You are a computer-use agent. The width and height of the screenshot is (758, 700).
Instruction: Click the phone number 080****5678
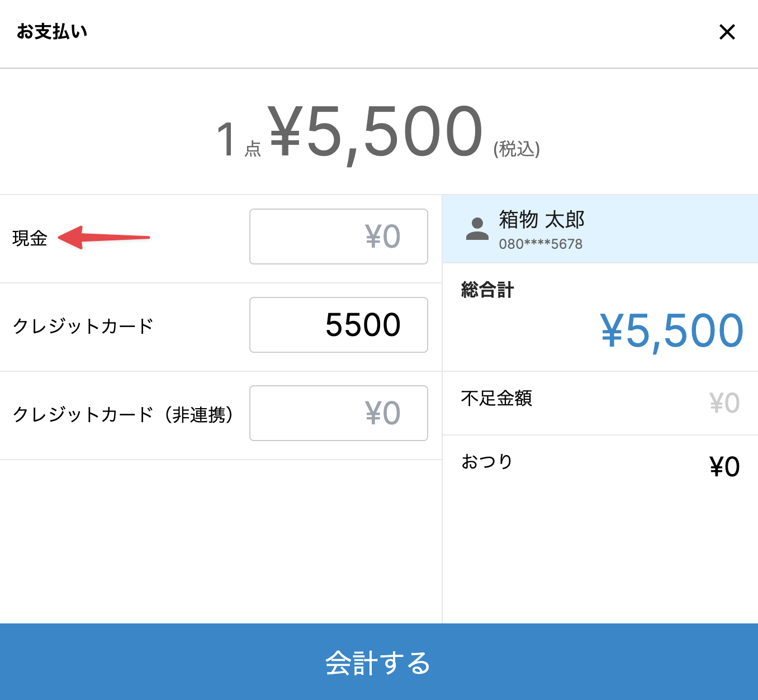541,244
